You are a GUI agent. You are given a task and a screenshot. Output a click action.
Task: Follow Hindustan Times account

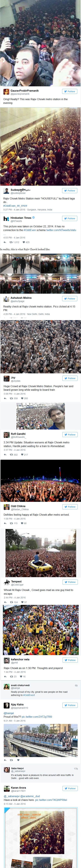(70, 218)
